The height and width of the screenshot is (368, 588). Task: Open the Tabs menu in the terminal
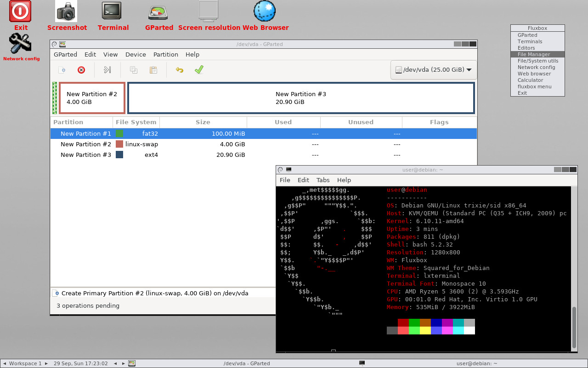(x=323, y=180)
